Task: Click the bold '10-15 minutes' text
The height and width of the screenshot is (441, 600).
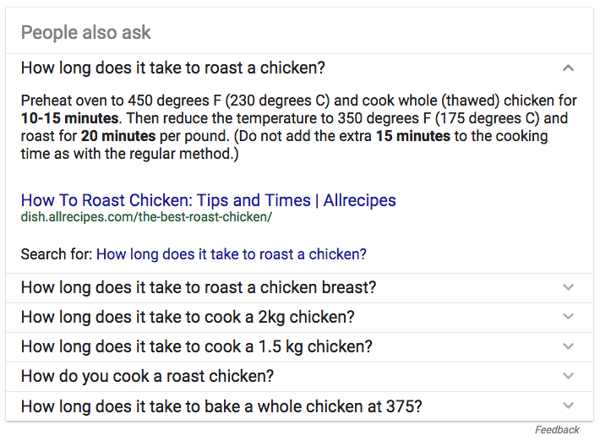Action: 70,118
